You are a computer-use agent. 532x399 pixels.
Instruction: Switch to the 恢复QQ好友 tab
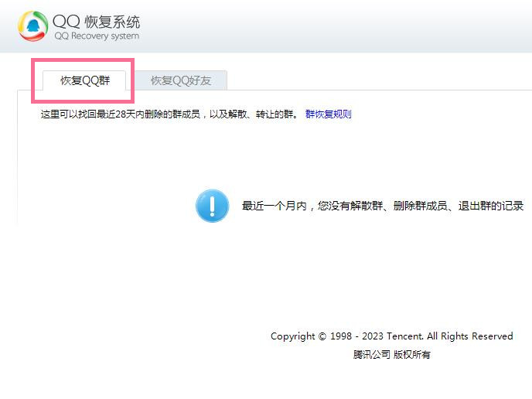pyautogui.click(x=181, y=80)
